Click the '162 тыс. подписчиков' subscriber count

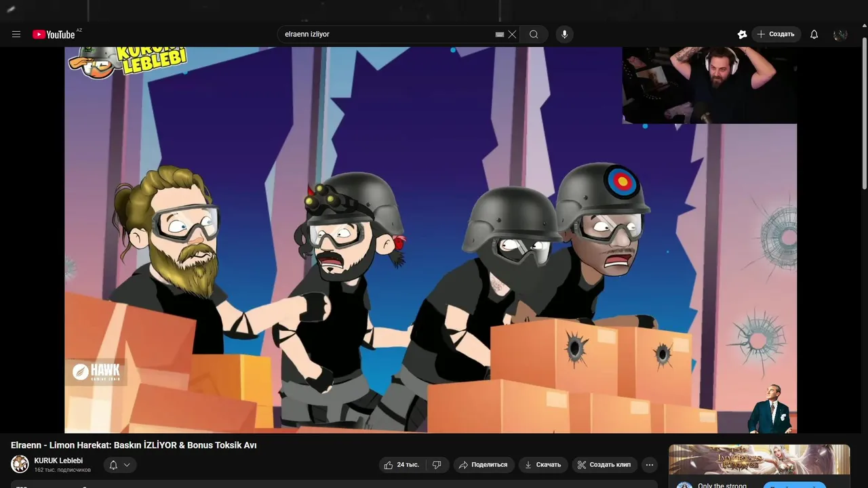(x=62, y=470)
